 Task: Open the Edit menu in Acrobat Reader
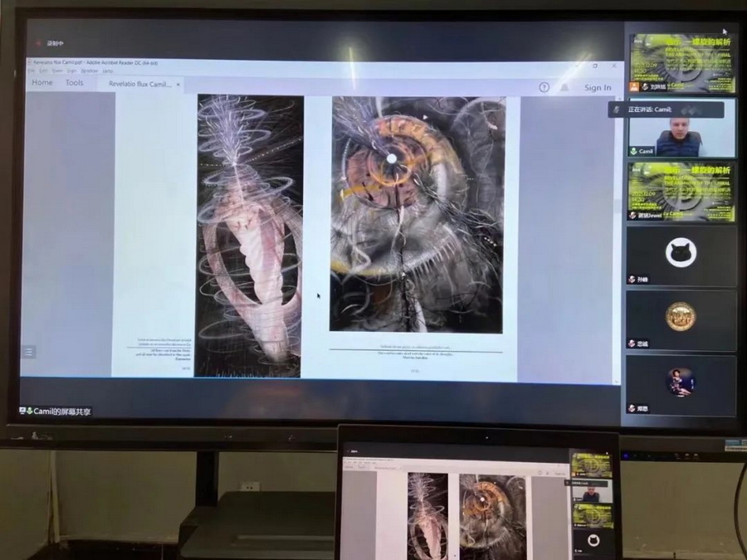(x=43, y=71)
